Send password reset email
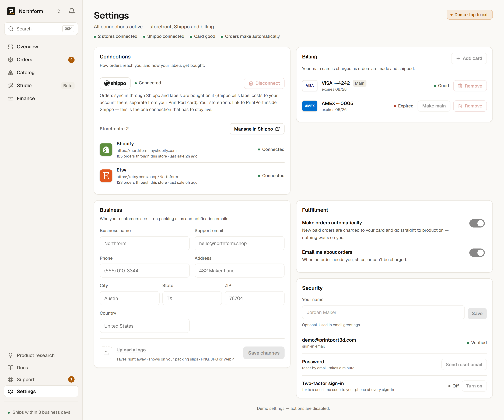504x420 pixels. (x=464, y=365)
